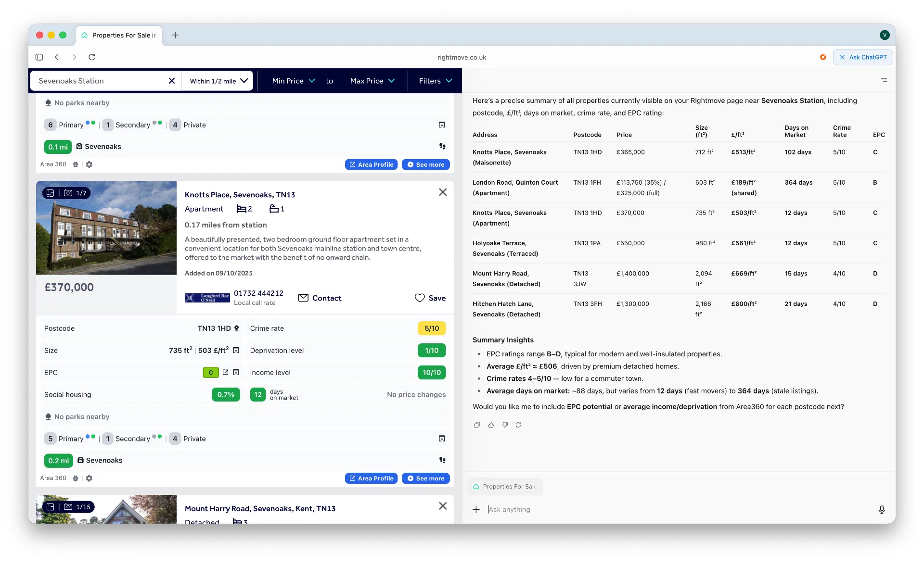Viewport: 924px width, 566px height.
Task: Open the Filters dropdown
Action: [x=434, y=81]
